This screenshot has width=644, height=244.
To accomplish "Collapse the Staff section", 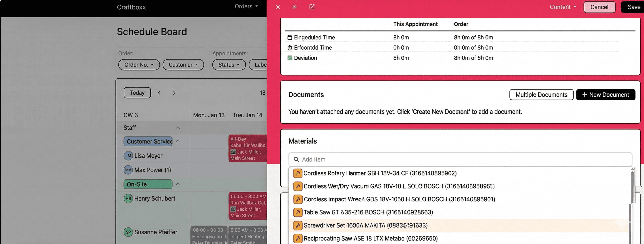I will click(178, 128).
